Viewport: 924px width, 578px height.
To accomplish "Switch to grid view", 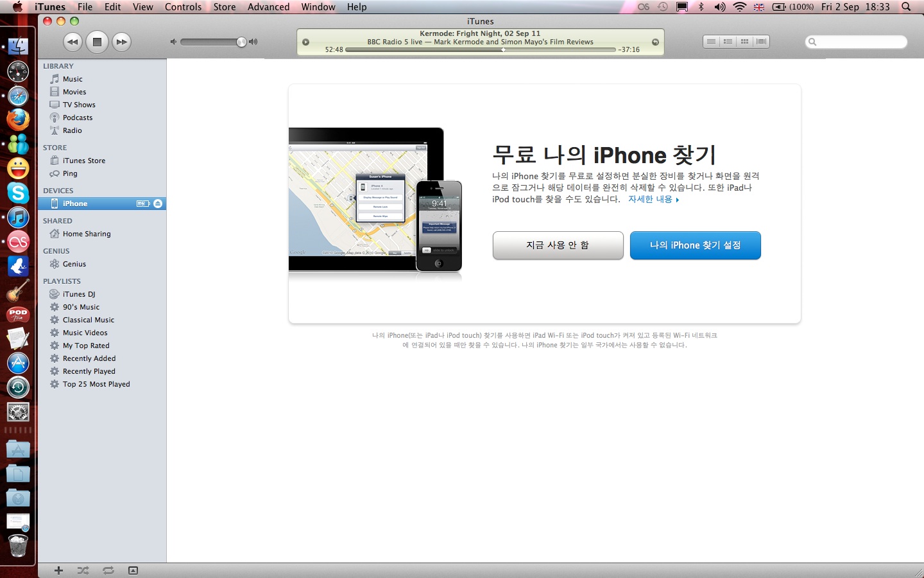I will pos(744,42).
